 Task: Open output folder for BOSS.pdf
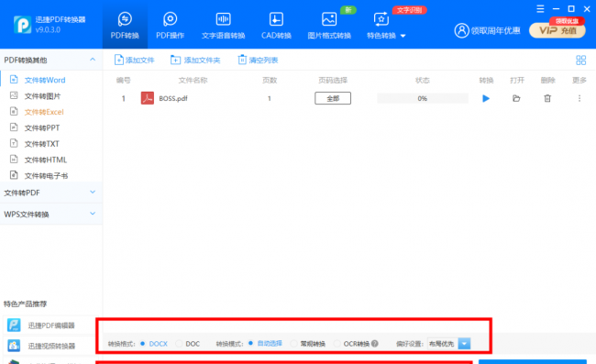516,98
